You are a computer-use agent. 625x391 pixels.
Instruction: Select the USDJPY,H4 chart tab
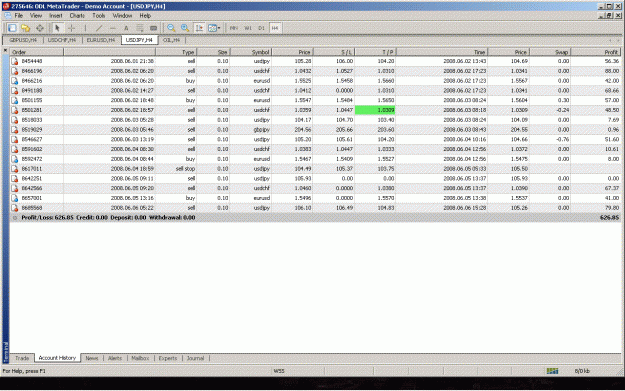coord(139,40)
